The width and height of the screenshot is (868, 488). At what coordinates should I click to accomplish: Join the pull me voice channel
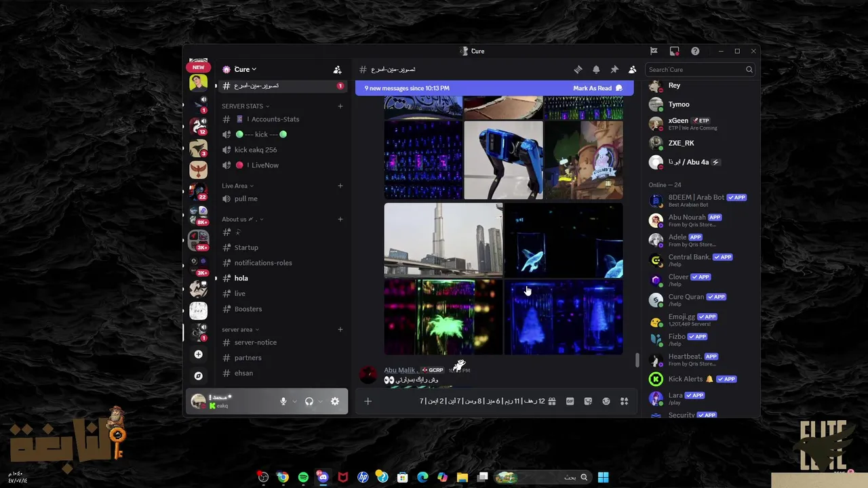tap(281, 199)
